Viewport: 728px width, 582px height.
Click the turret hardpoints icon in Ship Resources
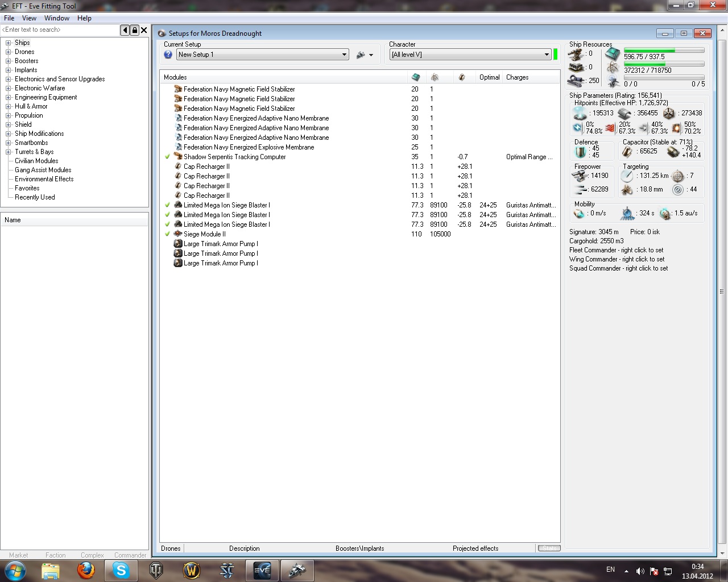[x=576, y=54]
